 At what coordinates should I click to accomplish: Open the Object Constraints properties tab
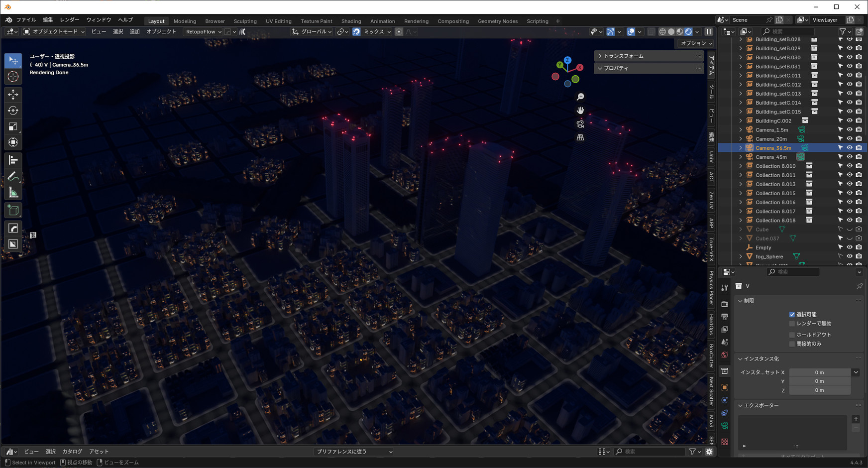[725, 413]
